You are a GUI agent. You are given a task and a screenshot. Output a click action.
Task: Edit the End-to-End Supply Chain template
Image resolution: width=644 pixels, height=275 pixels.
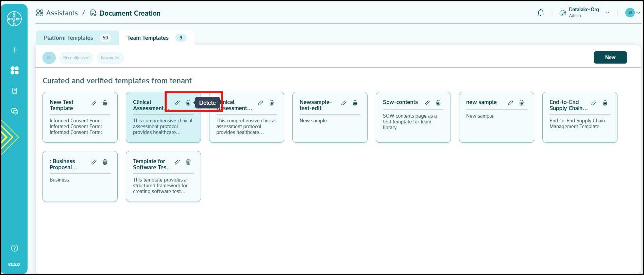coord(594,103)
